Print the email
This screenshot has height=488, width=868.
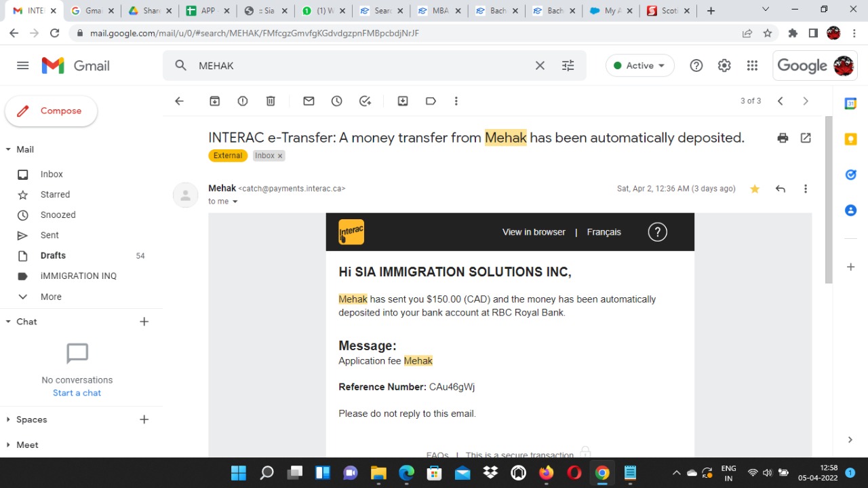(783, 138)
